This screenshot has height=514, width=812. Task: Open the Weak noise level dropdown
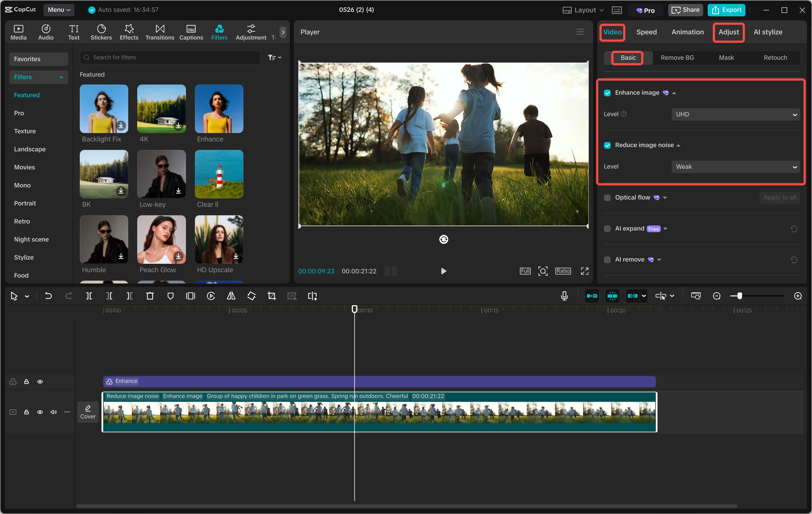tap(736, 167)
